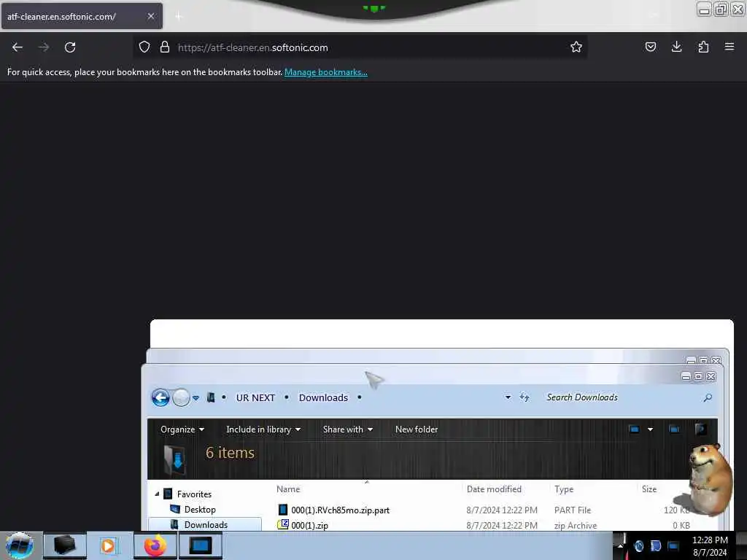747x560 pixels.
Task: Open tracking protection shield icon
Action: (x=144, y=47)
